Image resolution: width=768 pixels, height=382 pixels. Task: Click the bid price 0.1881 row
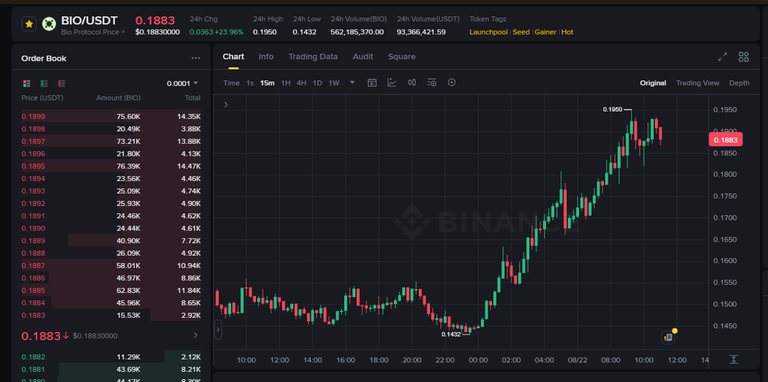(111, 369)
